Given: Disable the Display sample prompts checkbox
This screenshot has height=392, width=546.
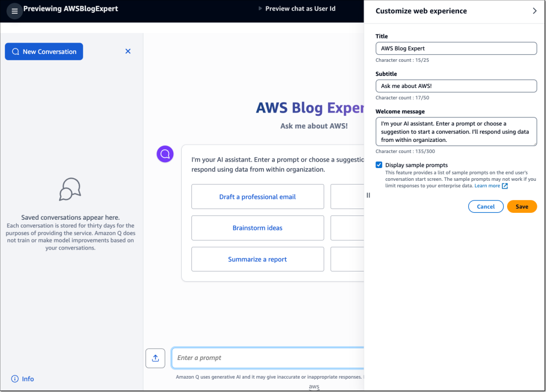Looking at the screenshot, I should [x=379, y=165].
